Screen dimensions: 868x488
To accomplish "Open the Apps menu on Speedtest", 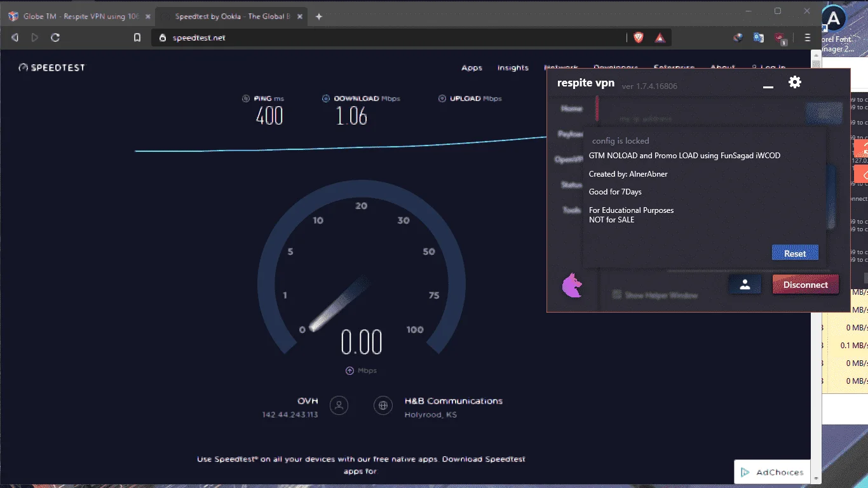I will point(471,68).
